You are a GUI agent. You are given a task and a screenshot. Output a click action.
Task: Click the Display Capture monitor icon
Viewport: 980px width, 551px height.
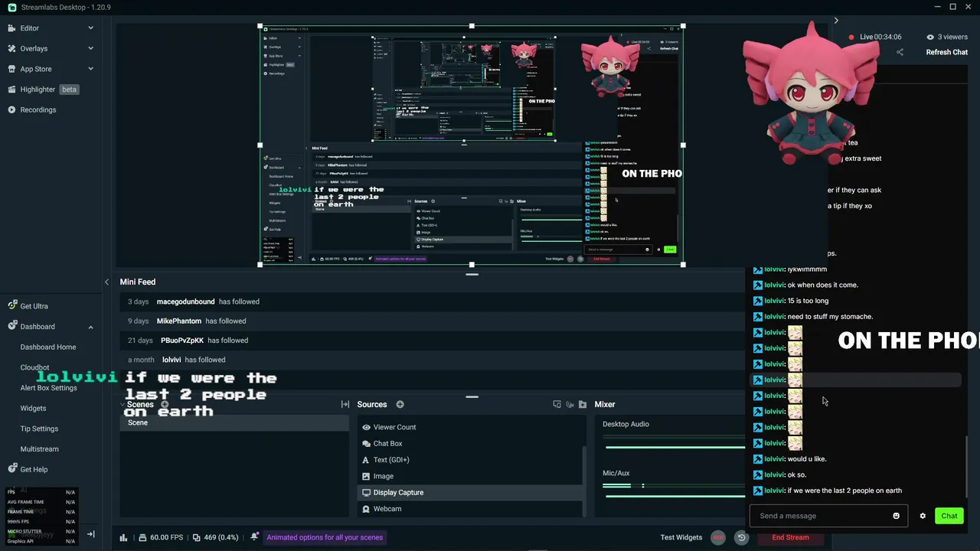pos(366,493)
